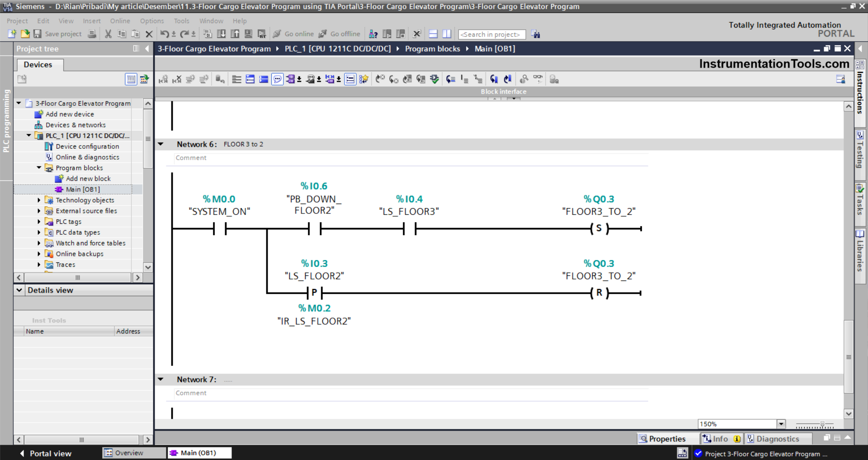Switch to Main (OB1) editor tab
The width and height of the screenshot is (868, 460).
click(x=199, y=453)
